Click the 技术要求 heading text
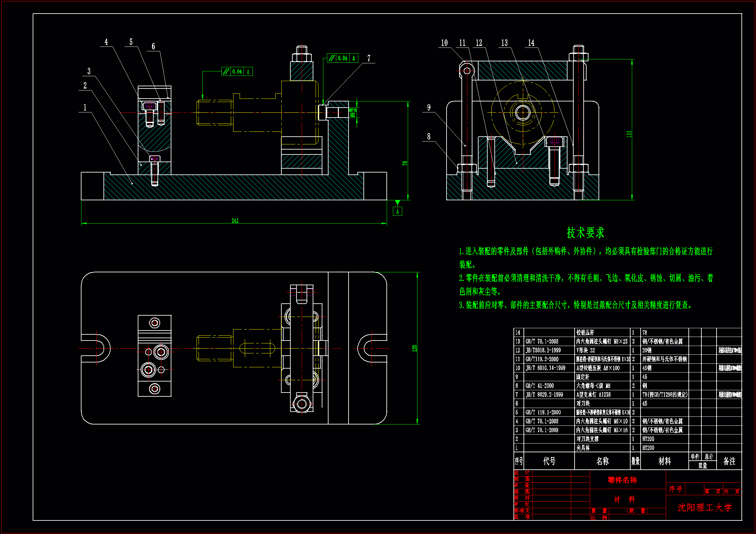The height and width of the screenshot is (534, 756). 585,233
